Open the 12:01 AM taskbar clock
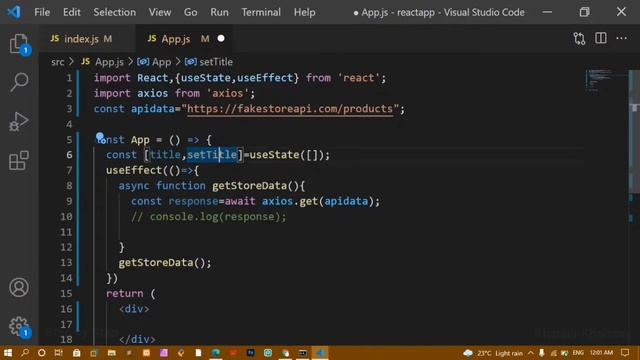This screenshot has height=360, width=640. coord(601,353)
